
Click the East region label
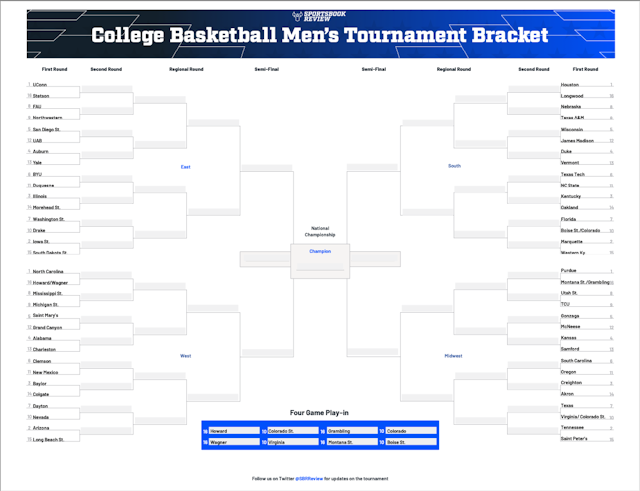click(186, 166)
